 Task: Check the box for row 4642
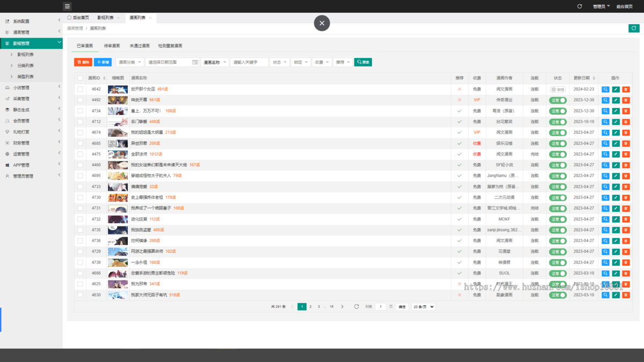coord(80,90)
